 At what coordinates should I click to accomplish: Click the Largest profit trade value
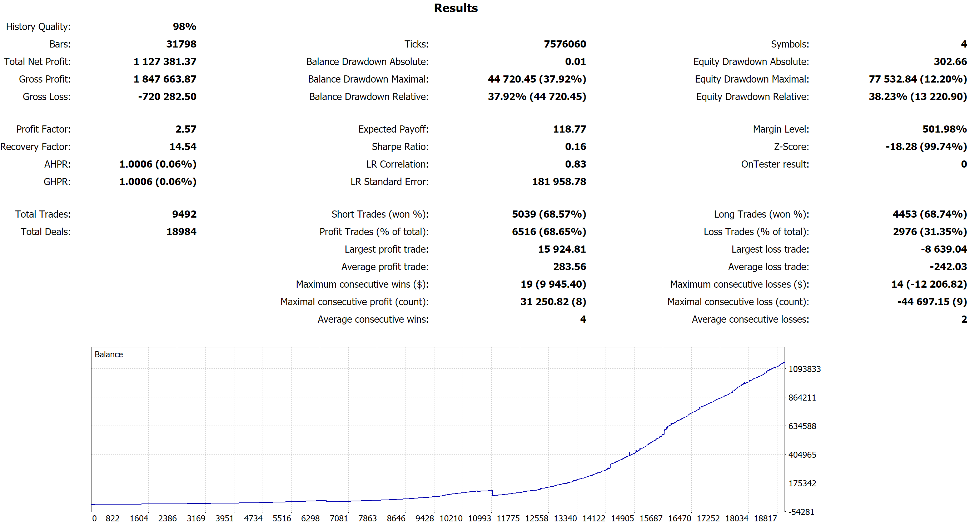pos(562,249)
